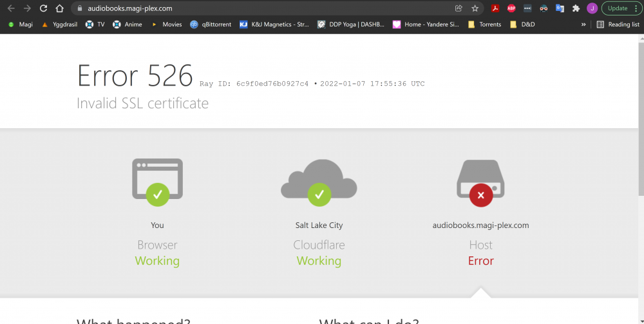The width and height of the screenshot is (644, 324).
Task: Click the 'You' label under browser icon
Action: tap(157, 225)
